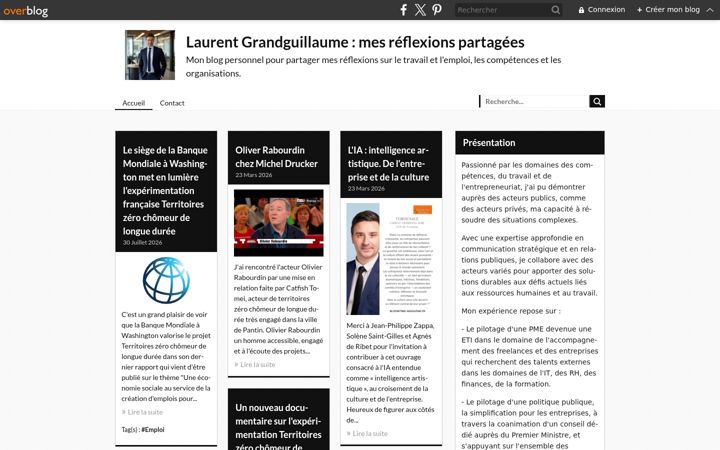The height and width of the screenshot is (450, 720).
Task: Click the IA article portrait image
Action: tap(391, 259)
